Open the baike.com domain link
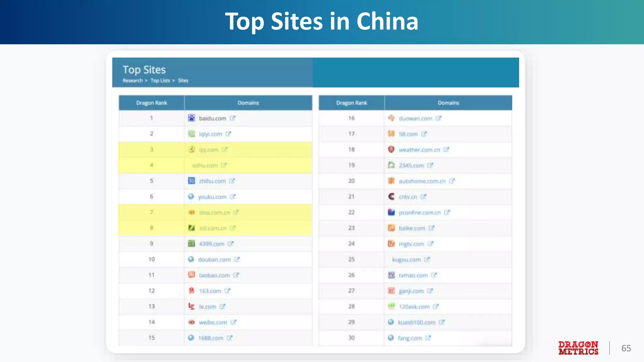644x362 pixels. click(412, 228)
